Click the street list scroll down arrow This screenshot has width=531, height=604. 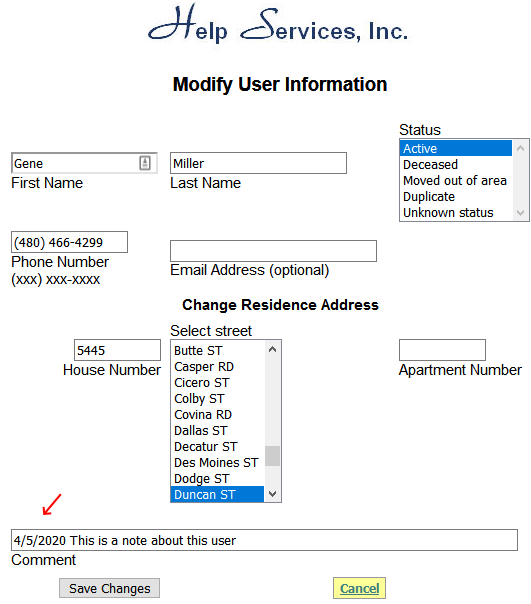tap(272, 494)
